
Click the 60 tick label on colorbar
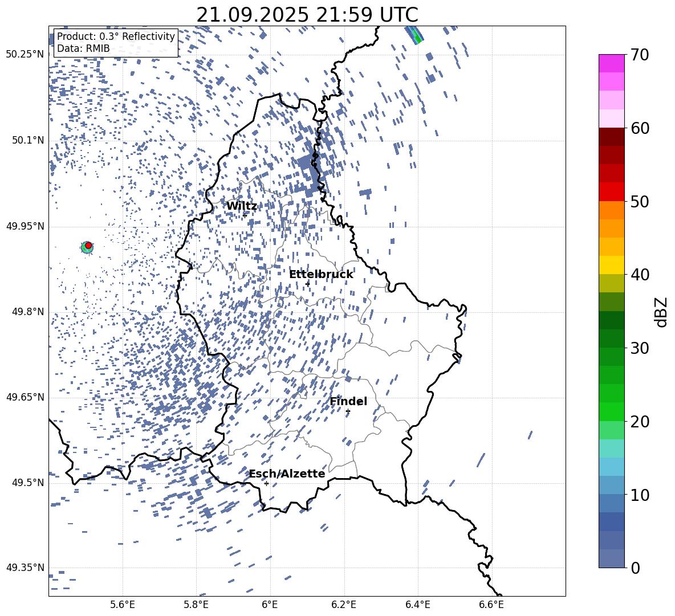[x=639, y=128]
